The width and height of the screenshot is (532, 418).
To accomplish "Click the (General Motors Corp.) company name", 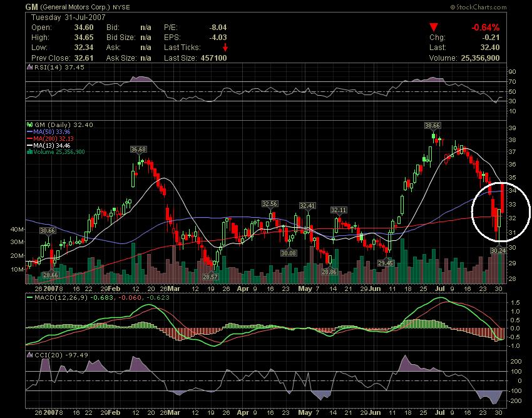I will coord(75,7).
